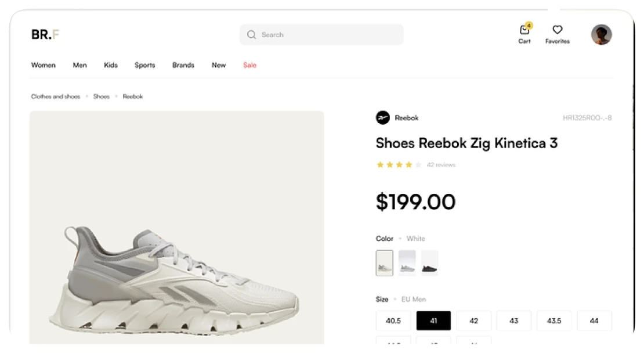Open the Brands menu
Image resolution: width=644 pixels, height=353 pixels.
pyautogui.click(x=183, y=65)
